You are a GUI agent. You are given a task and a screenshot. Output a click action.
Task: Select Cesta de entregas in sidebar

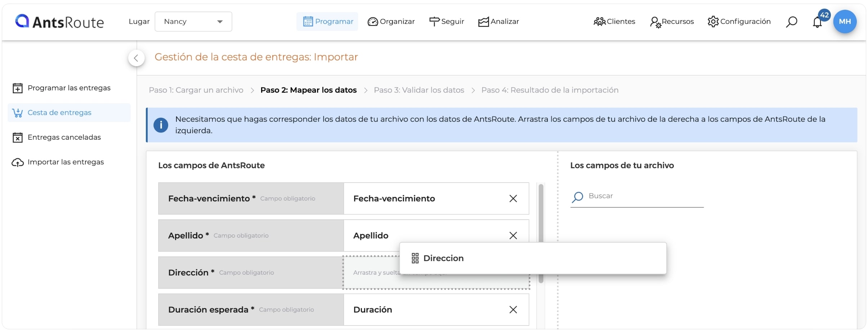click(69, 113)
